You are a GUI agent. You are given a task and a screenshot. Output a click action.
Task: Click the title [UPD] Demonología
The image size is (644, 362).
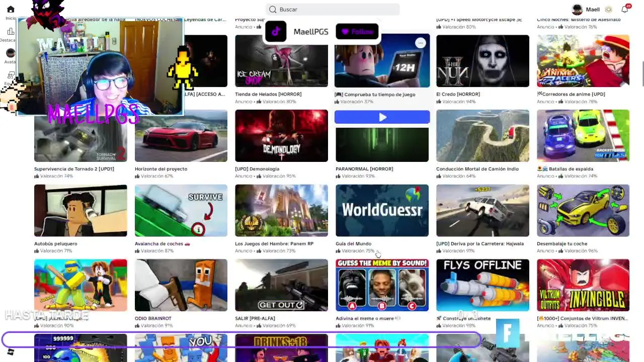click(x=257, y=169)
